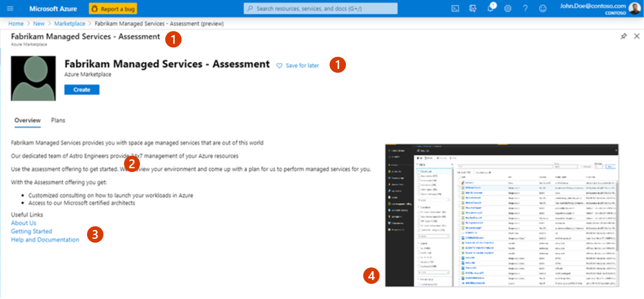The width and height of the screenshot is (644, 299).
Task: Open the notifications bell showing one alert
Action: pyautogui.click(x=490, y=8)
